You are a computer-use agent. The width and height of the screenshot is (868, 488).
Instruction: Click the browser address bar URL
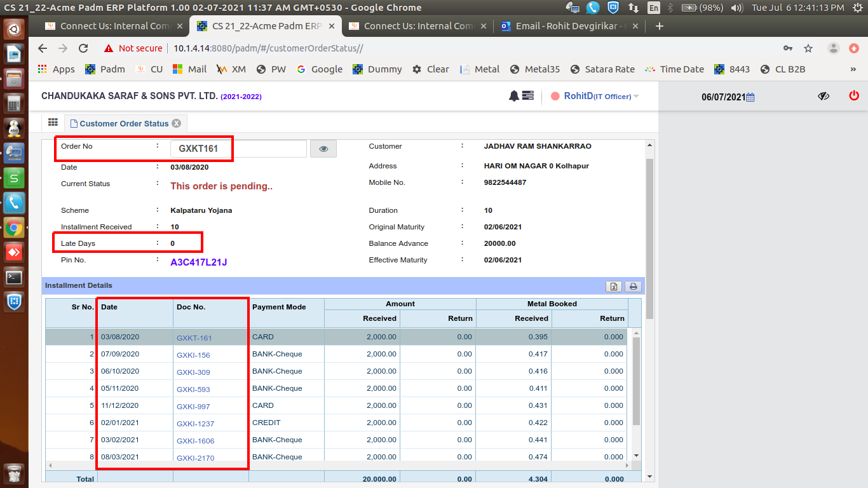coord(268,48)
